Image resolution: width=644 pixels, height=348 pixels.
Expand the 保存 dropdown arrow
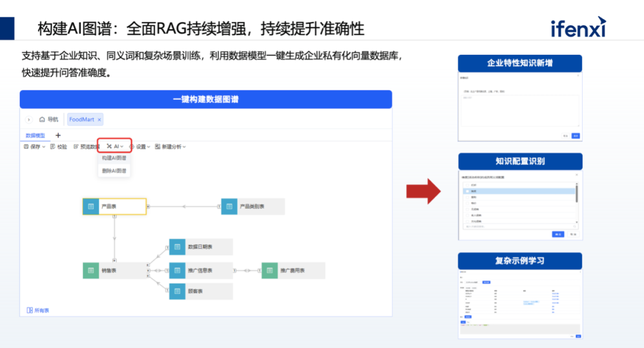point(44,147)
